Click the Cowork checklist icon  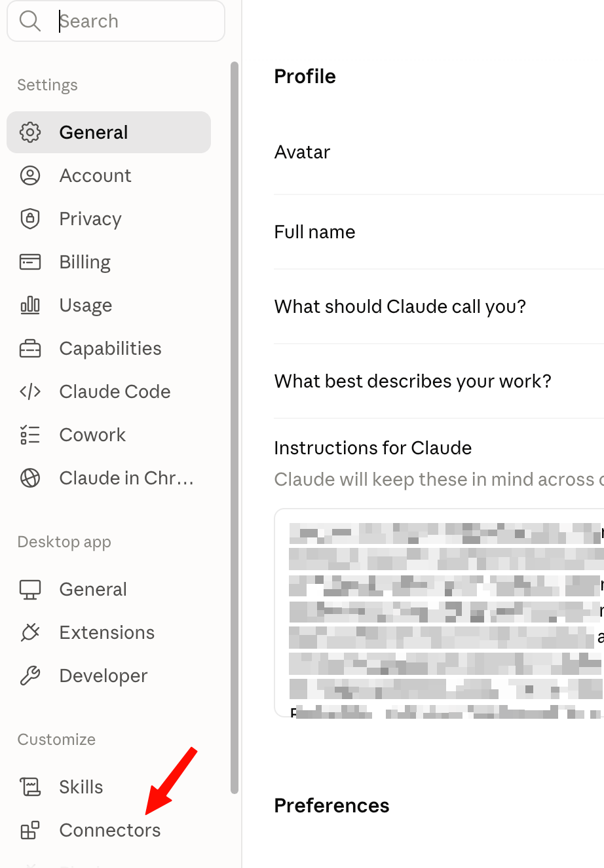[x=30, y=435]
